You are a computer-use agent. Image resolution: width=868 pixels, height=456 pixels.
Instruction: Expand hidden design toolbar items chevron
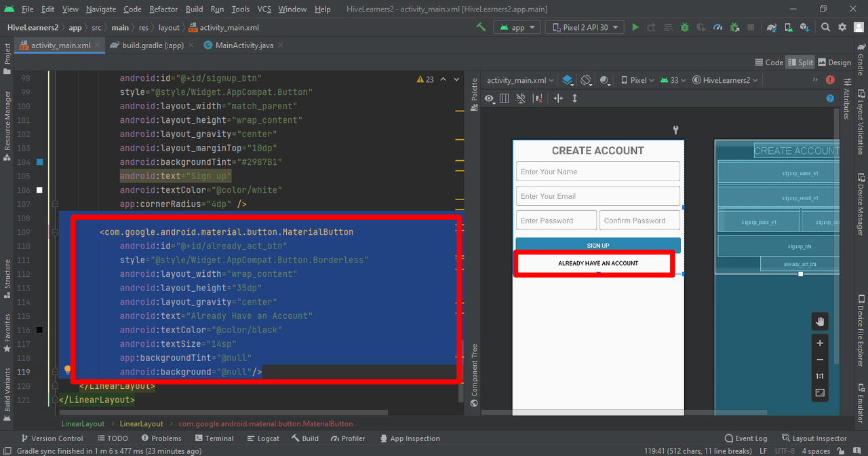click(816, 80)
